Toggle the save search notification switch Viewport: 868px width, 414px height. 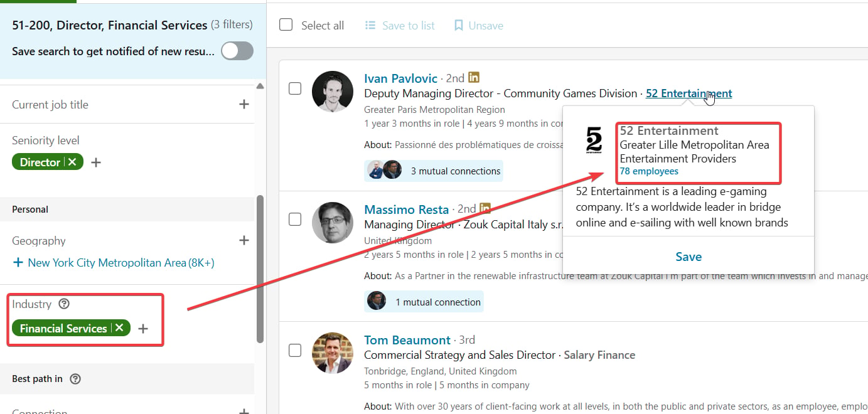[x=237, y=51]
